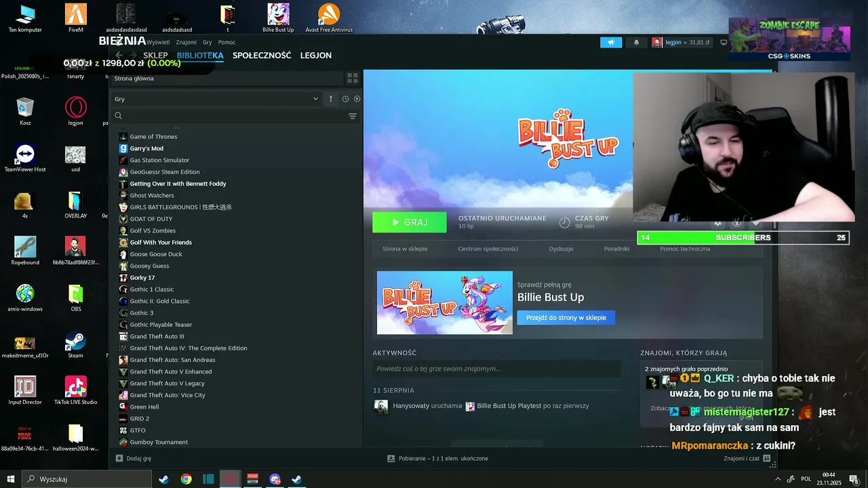Open the Steam desktop shortcut
The image size is (868, 488).
point(76,344)
